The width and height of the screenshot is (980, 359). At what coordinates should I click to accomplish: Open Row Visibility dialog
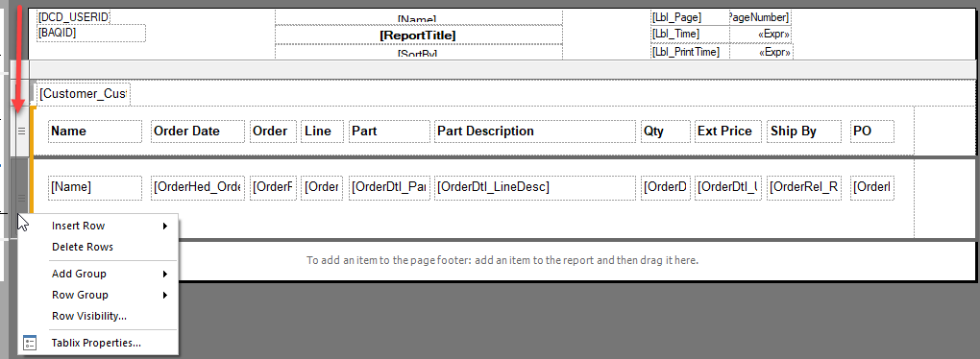[89, 316]
